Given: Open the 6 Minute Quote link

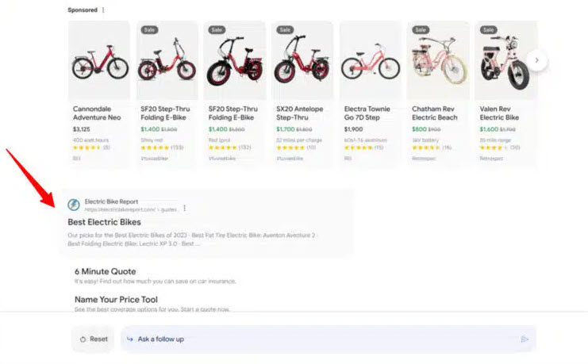Looking at the screenshot, I should pos(105,271).
